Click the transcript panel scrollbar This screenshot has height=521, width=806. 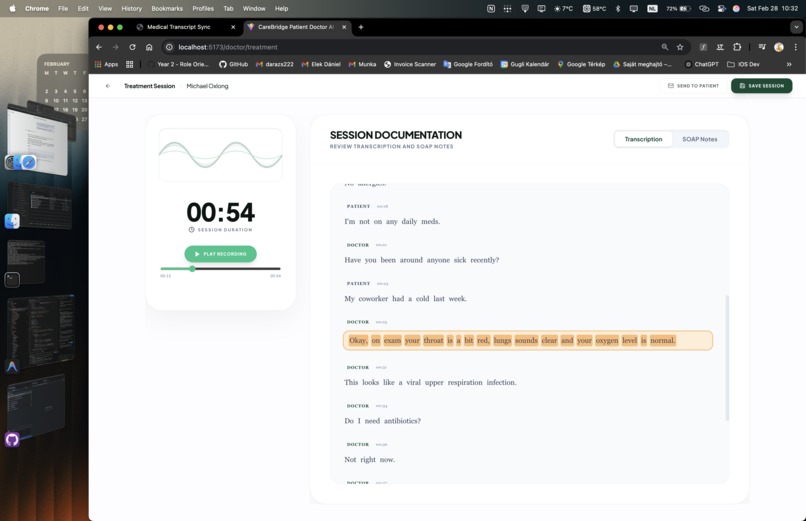click(727, 358)
